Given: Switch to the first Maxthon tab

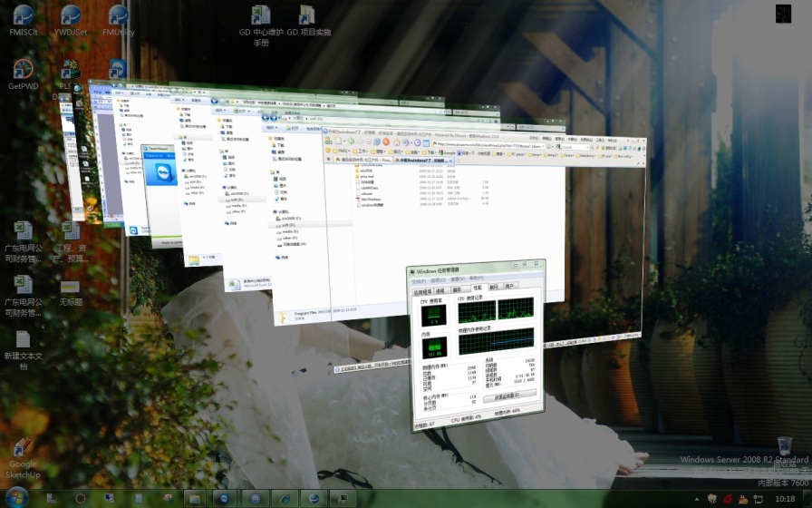Looking at the screenshot, I should [x=363, y=160].
